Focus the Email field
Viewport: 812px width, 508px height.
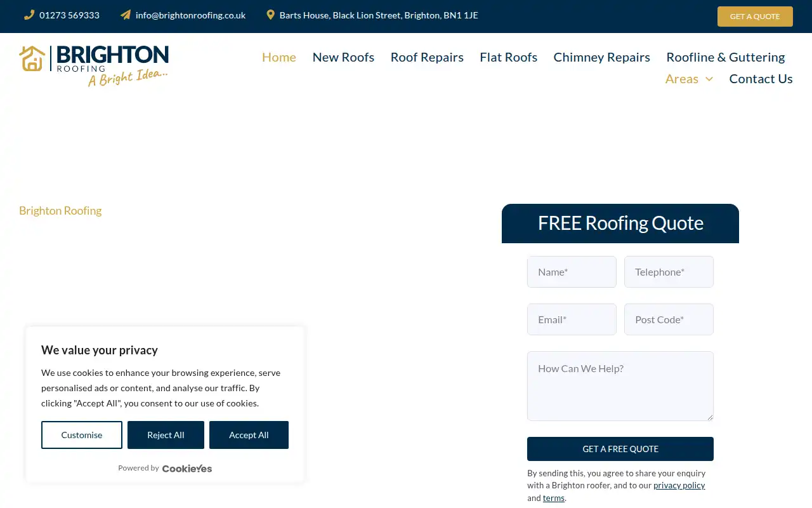(572, 319)
